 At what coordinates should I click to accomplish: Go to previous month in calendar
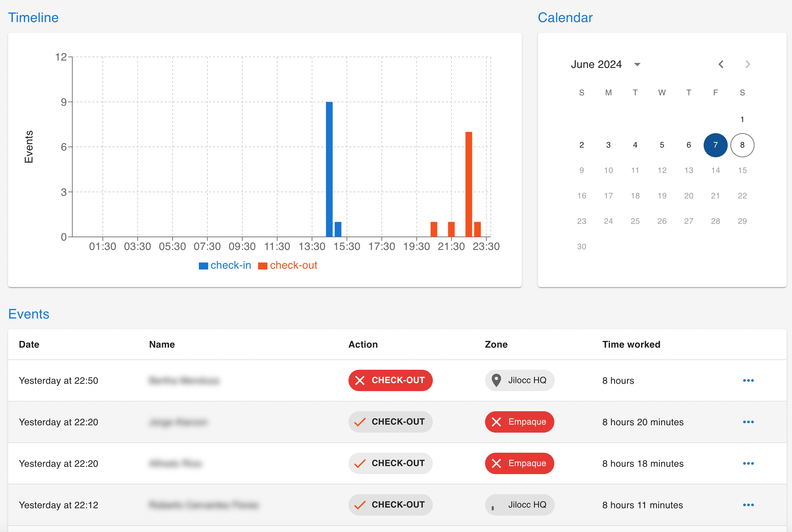tap(721, 64)
